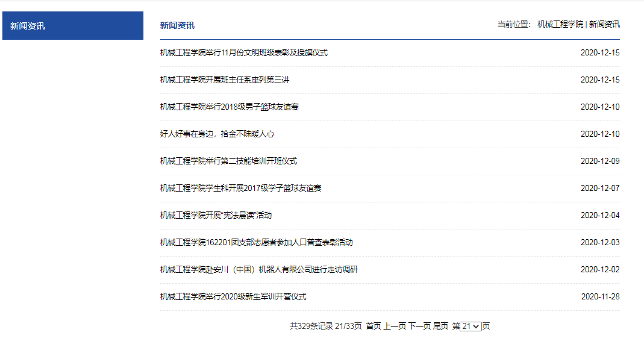The width and height of the screenshot is (644, 347).
Task: Go to 首页 first page link
Action: tap(373, 326)
